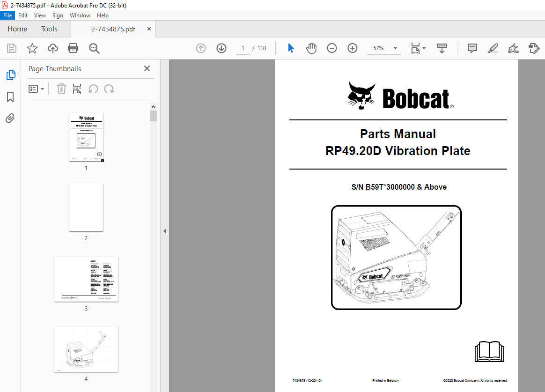The image size is (545, 392).
Task: Add file to Starred (star icon)
Action: coord(32,48)
